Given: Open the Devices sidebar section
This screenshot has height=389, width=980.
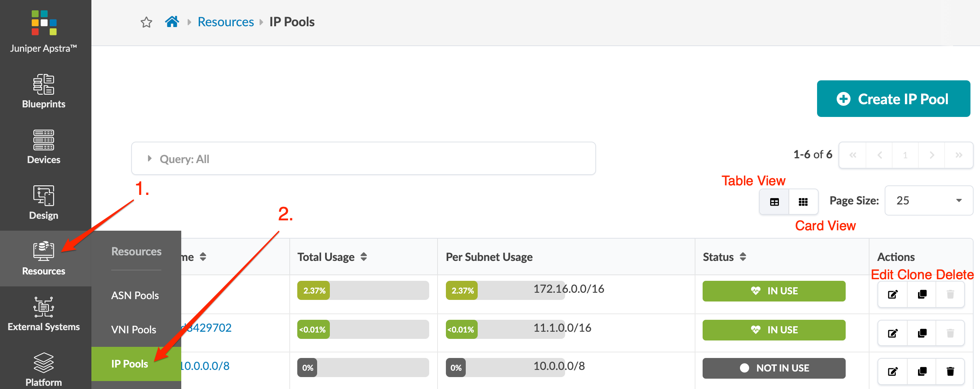Looking at the screenshot, I should pyautogui.click(x=44, y=147).
